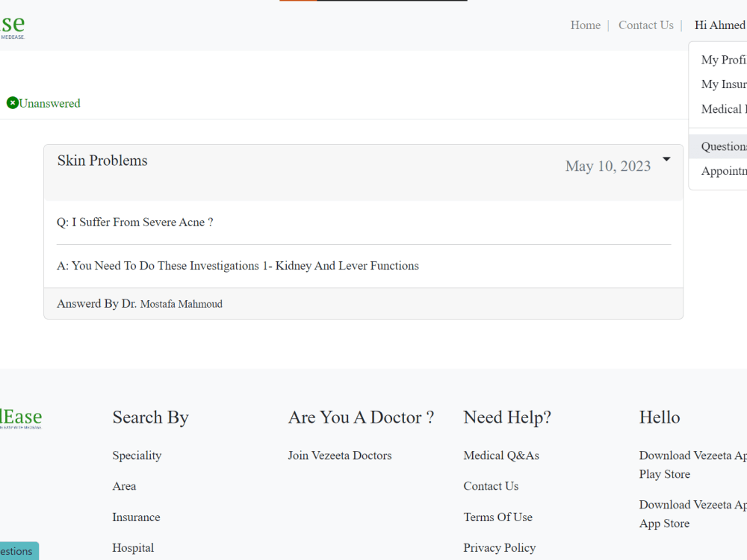Open Speciality under Search By

pyautogui.click(x=137, y=455)
